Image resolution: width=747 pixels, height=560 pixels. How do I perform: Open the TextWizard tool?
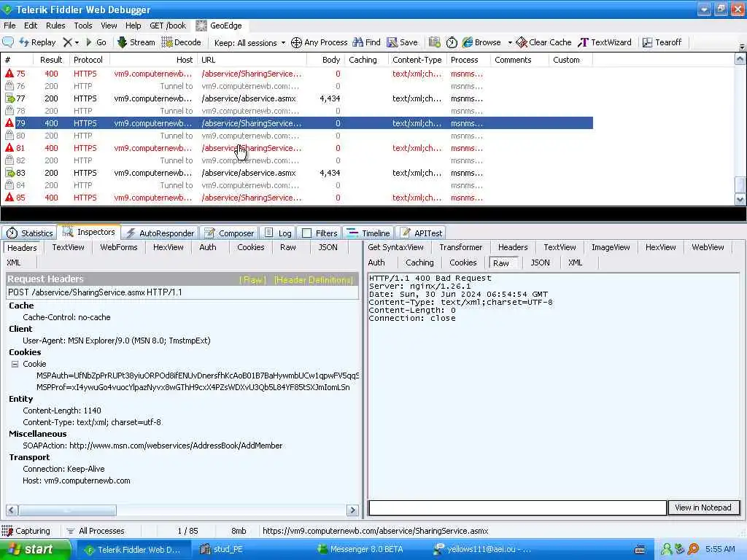[x=605, y=42]
